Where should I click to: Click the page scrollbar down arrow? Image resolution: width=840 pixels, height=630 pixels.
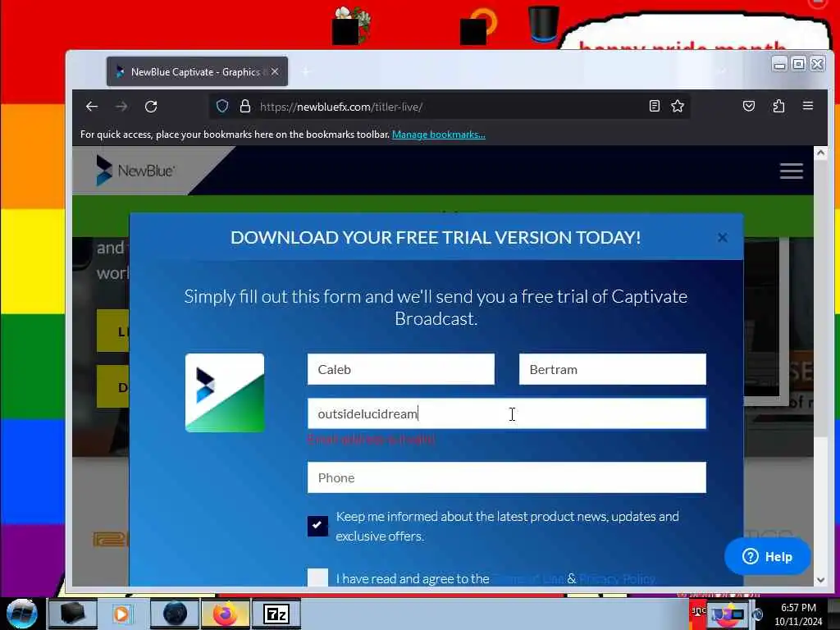click(820, 580)
